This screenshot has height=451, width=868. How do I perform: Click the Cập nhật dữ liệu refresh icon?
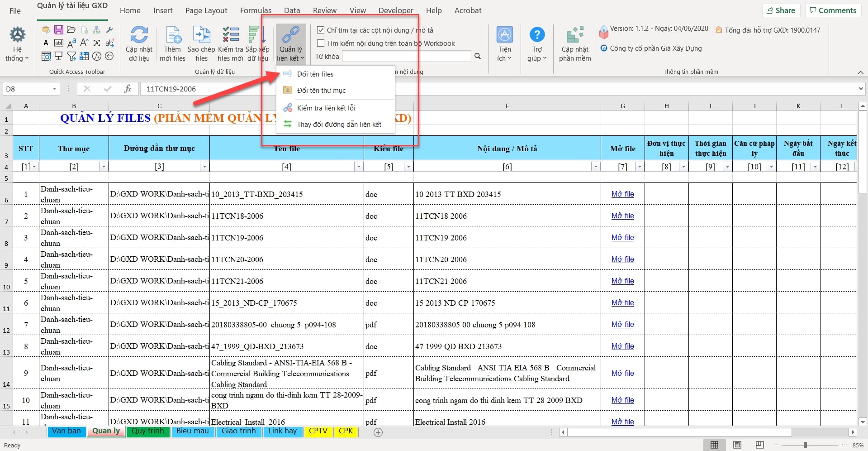pos(139,35)
